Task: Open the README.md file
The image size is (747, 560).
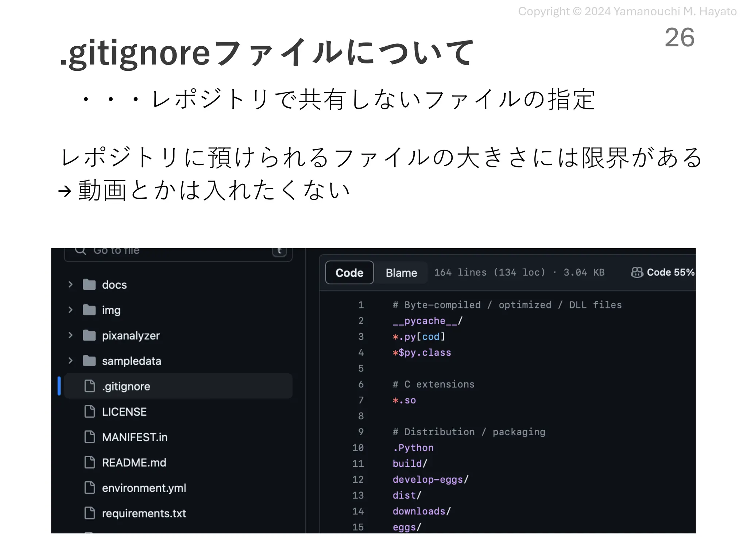Action: point(134,463)
